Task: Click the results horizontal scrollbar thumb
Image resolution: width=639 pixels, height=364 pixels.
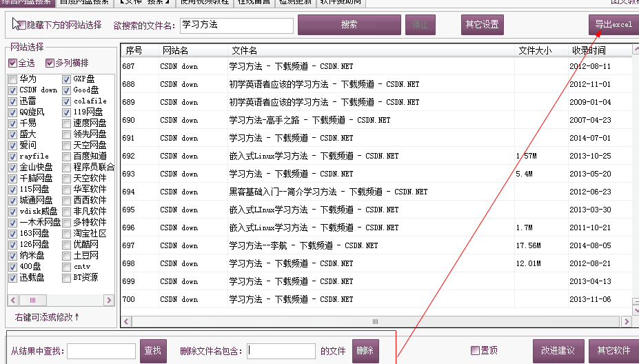Action: tap(376, 321)
